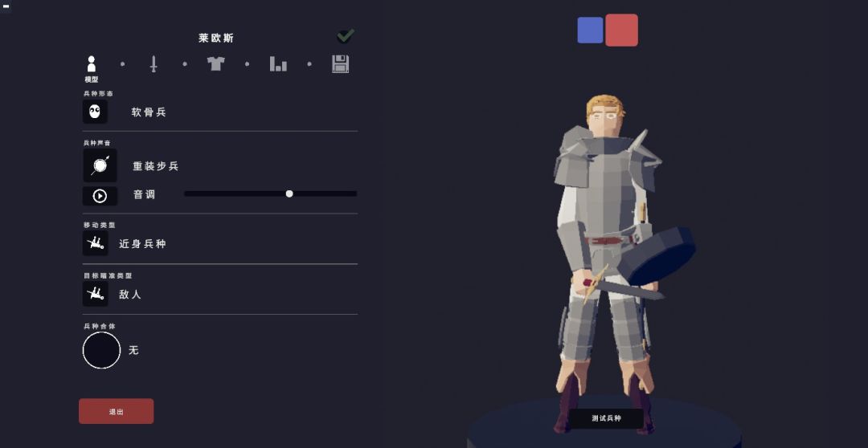The image size is (868, 448).
Task: Click the small top-left window icon
Action: [x=6, y=6]
